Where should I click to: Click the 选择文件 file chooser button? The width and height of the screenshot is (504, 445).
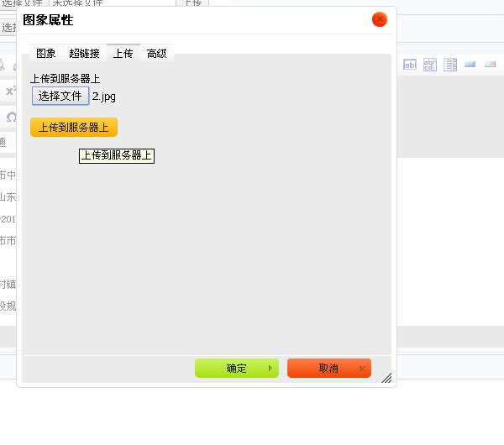point(60,96)
